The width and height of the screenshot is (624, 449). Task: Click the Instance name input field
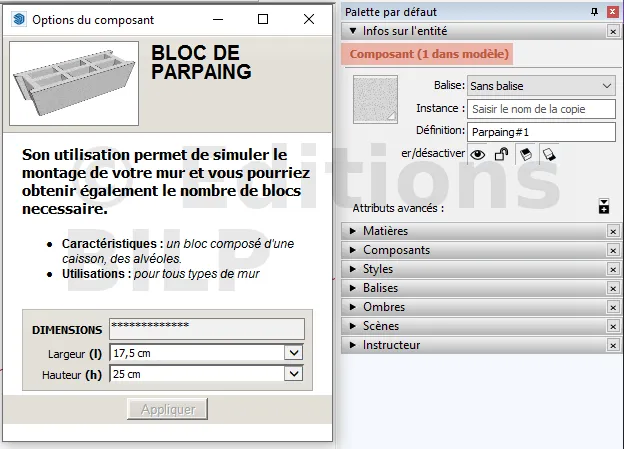click(540, 108)
